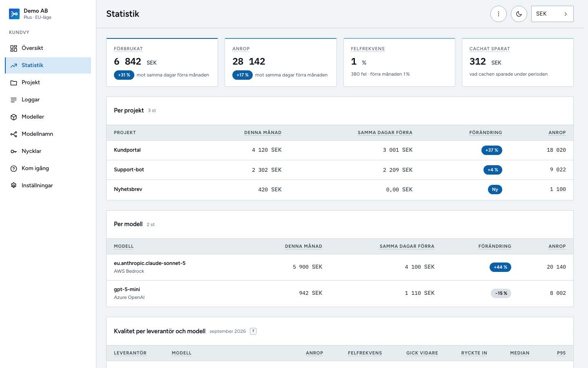The height and width of the screenshot is (368, 588).
Task: Toggle dark mode with moon icon
Action: tap(519, 14)
